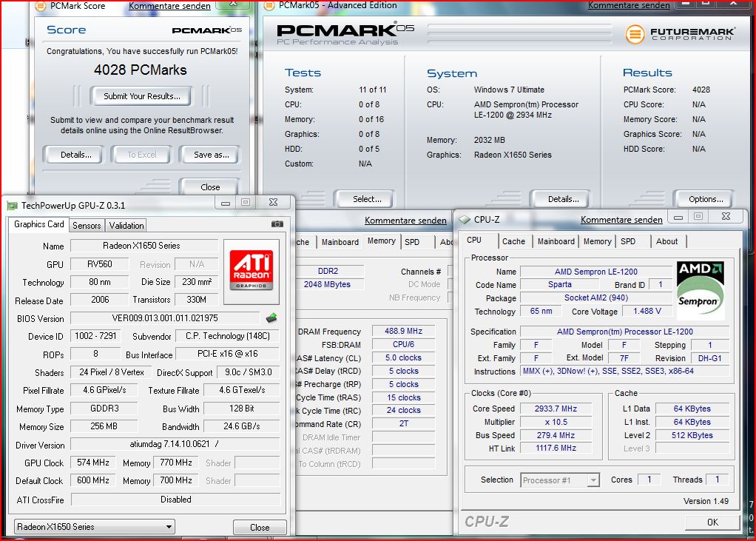Click the To Excel button

click(142, 155)
